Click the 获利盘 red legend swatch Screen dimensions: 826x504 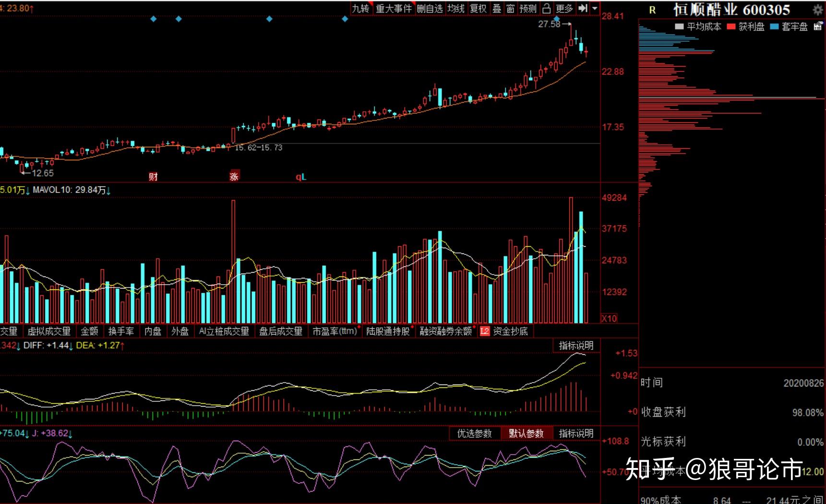(731, 27)
